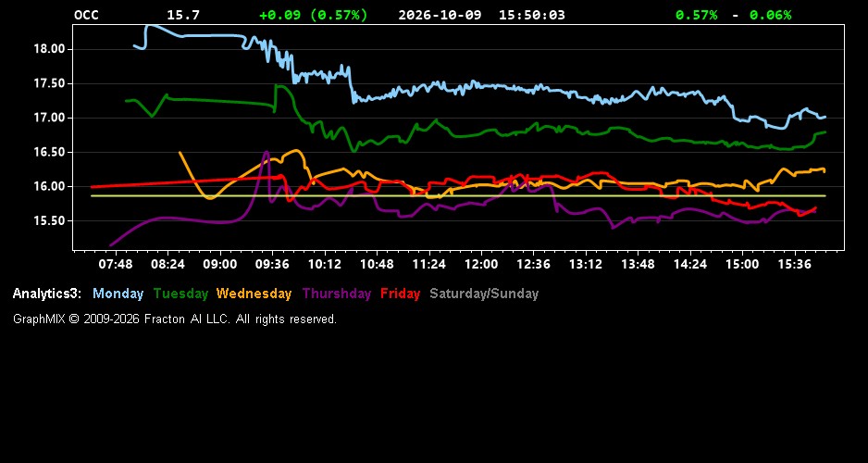
Task: Toggle the Tuesday legend label
Action: [x=181, y=294]
